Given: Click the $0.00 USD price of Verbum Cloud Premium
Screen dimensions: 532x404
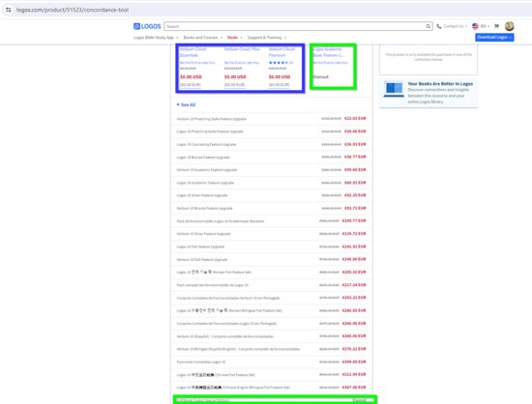Looking at the screenshot, I should point(280,77).
